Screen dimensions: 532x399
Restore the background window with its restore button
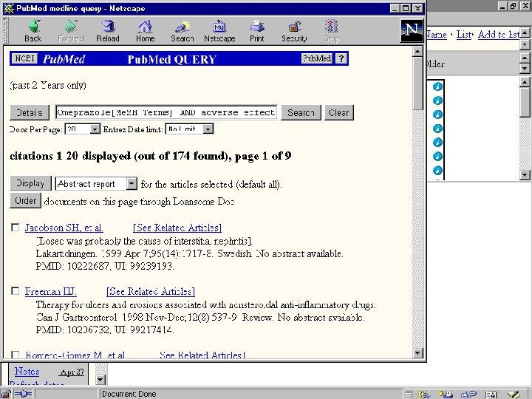(513, 6)
